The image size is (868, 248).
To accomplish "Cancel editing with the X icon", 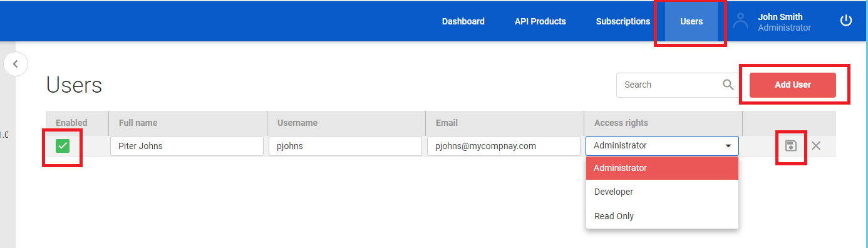I will pyautogui.click(x=816, y=146).
